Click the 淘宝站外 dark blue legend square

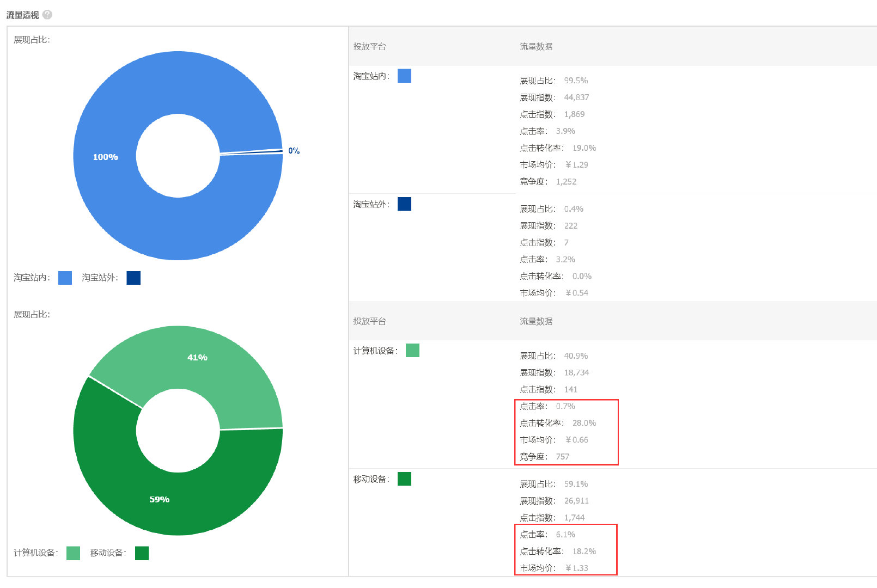point(133,278)
